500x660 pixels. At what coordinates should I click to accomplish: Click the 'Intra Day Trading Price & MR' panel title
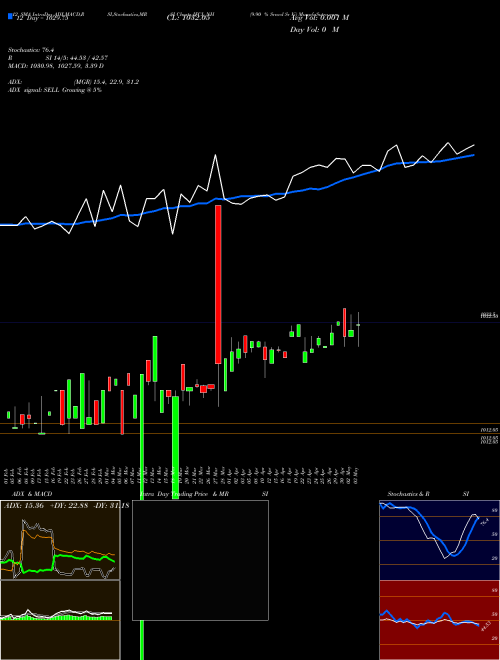(184, 494)
